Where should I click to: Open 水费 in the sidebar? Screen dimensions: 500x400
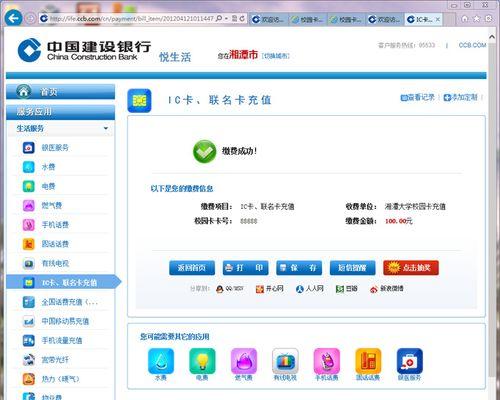point(48,167)
